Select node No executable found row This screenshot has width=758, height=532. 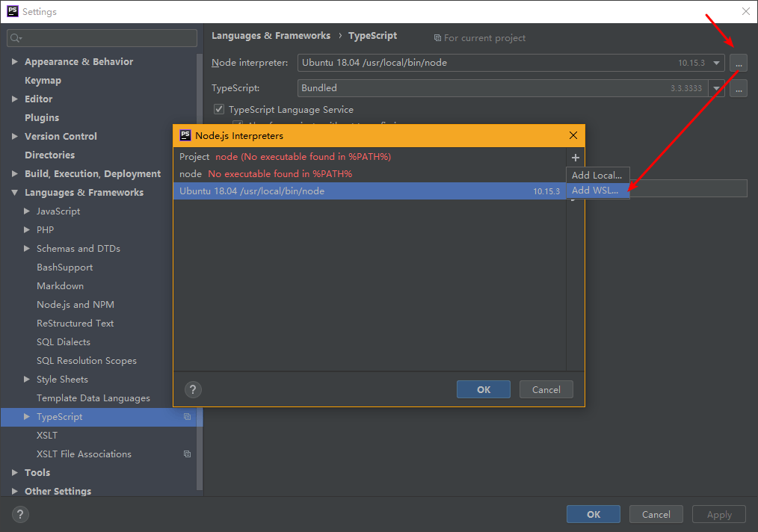[x=369, y=173]
